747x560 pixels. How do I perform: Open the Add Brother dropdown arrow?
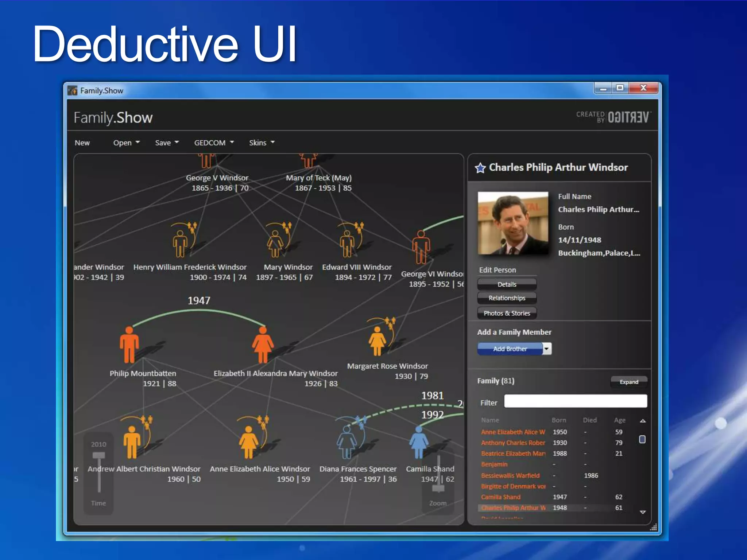point(546,349)
